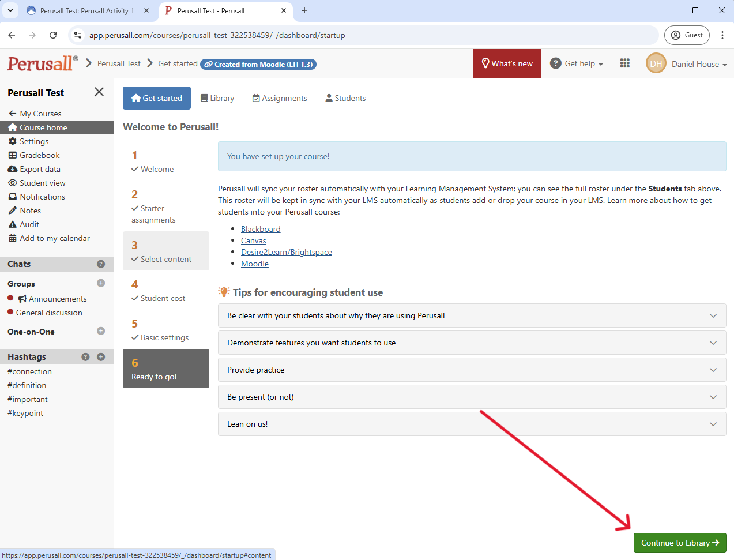The height and width of the screenshot is (560, 734).
Task: Open Student view from the sidebar
Action: (42, 183)
